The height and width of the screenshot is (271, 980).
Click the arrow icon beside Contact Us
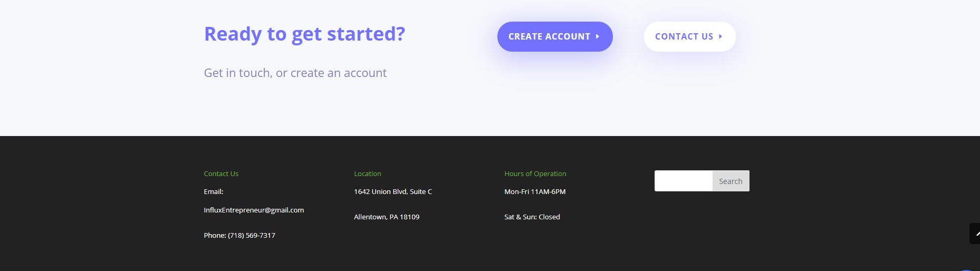(720, 36)
